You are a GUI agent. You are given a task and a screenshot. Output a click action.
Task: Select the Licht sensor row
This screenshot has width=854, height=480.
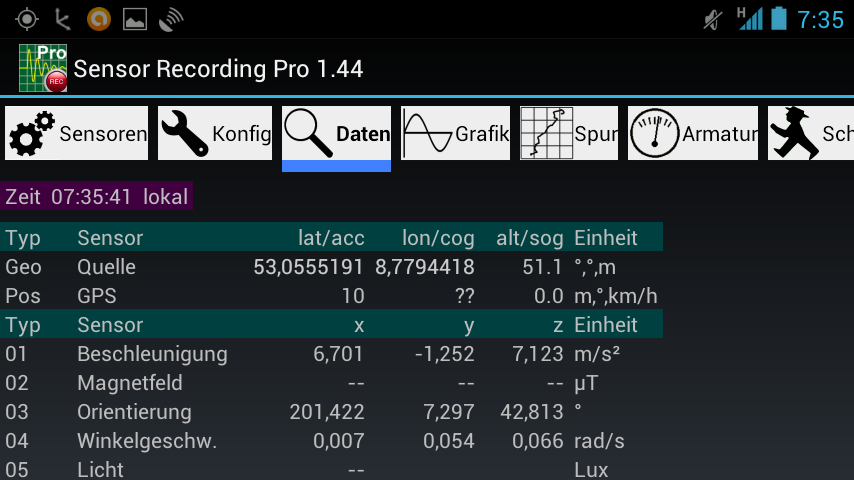tap(331, 469)
